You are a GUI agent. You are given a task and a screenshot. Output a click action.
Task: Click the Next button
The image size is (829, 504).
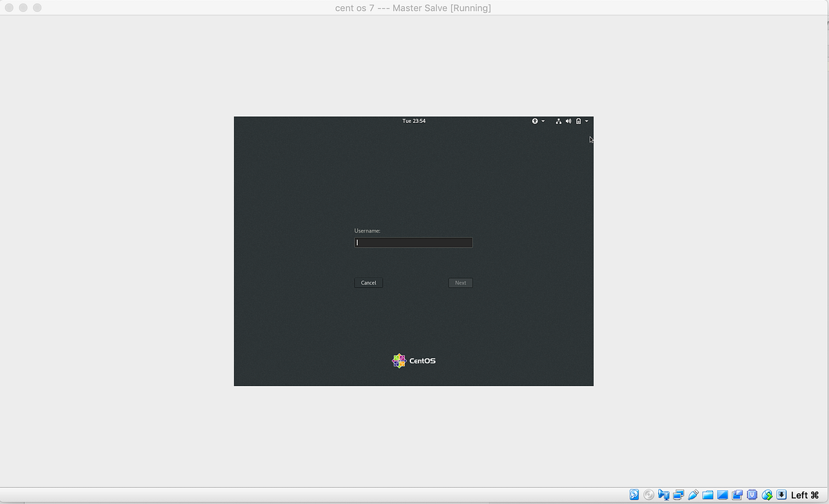coord(460,282)
